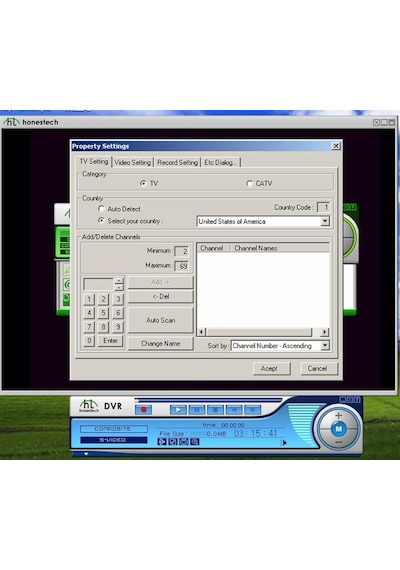Click the magnifier icon below File Size
The width and height of the screenshot is (400, 570).
pyautogui.click(x=195, y=442)
